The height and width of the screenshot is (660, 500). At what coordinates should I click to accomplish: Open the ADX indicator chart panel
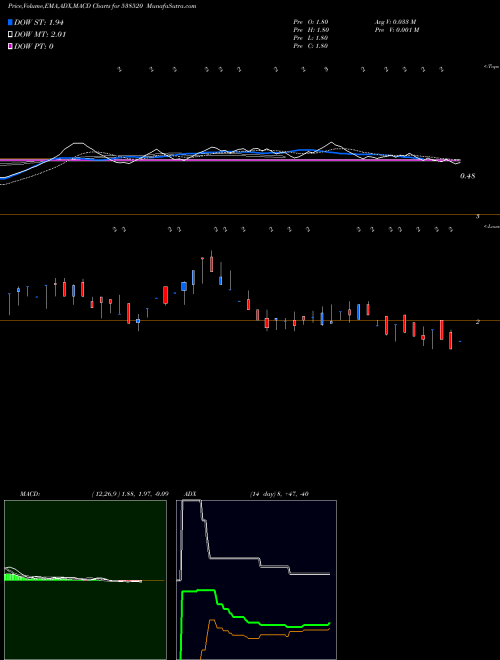click(x=256, y=580)
